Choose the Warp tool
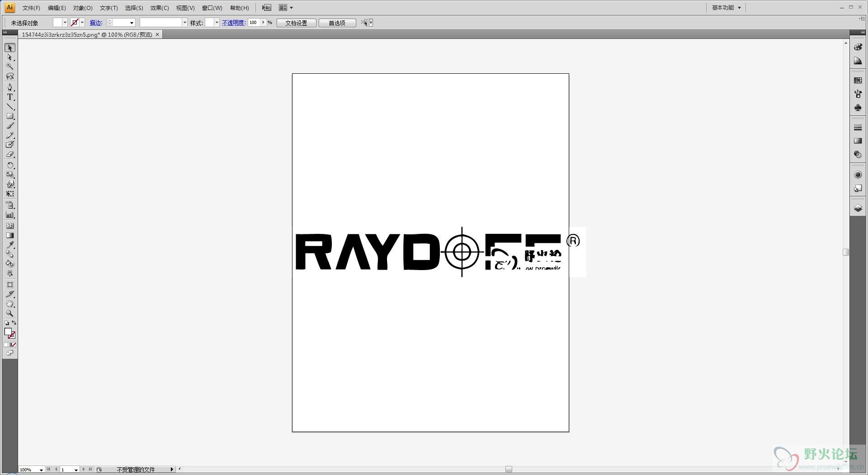The image size is (868, 475). coord(10,184)
